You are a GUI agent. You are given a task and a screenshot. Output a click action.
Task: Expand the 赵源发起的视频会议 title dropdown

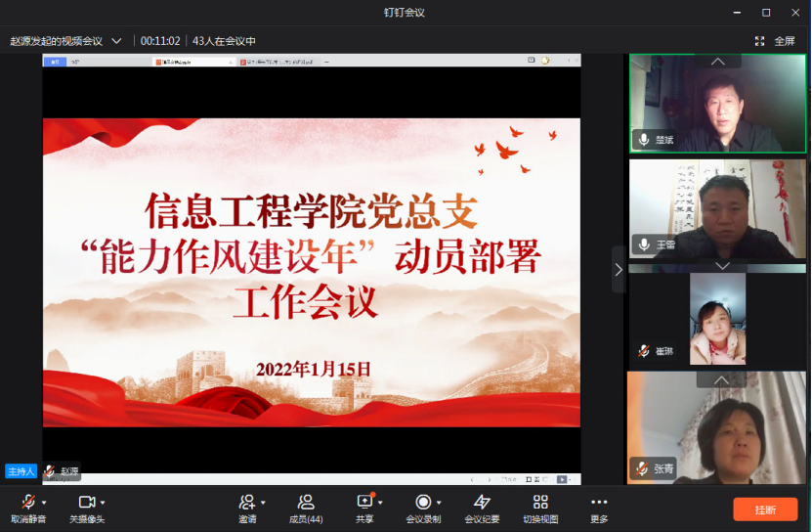(x=117, y=41)
